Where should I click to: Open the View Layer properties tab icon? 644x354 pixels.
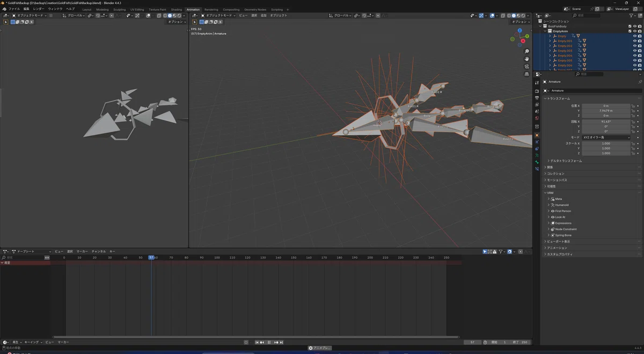coord(537,105)
